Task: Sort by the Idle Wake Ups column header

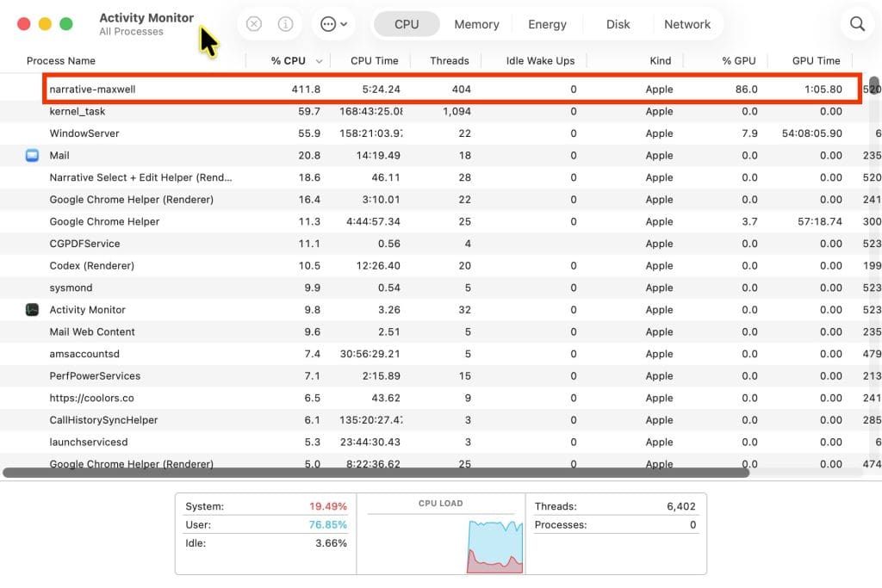Action: pyautogui.click(x=540, y=61)
